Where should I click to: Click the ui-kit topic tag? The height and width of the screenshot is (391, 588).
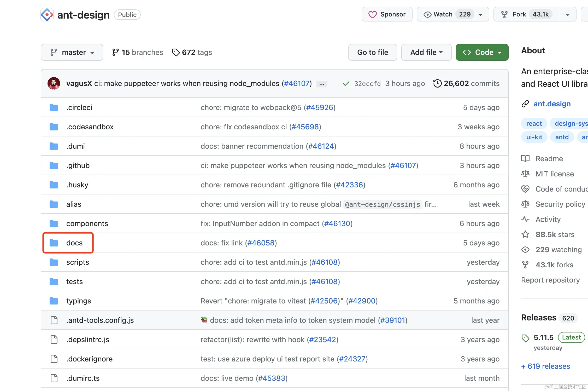pos(534,137)
